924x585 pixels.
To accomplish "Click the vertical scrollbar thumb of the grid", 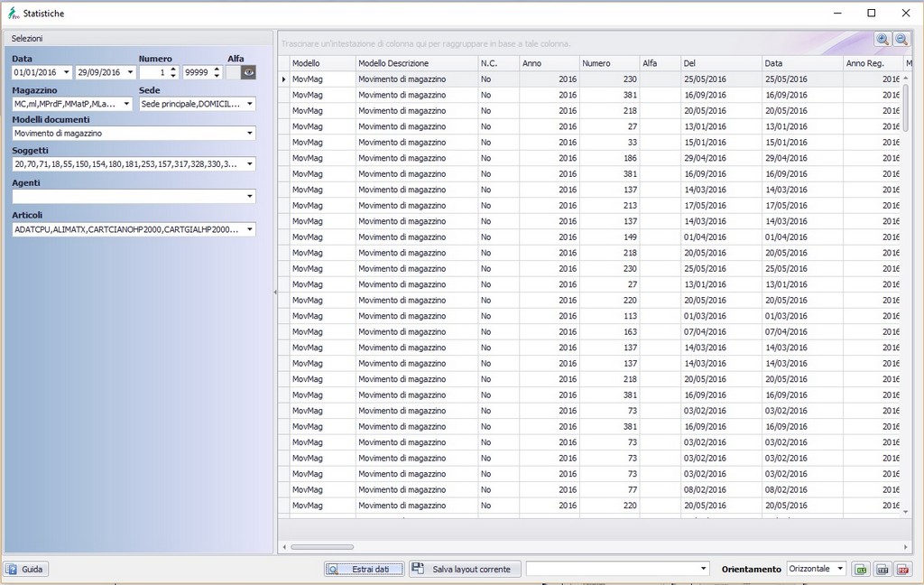I will 906,107.
